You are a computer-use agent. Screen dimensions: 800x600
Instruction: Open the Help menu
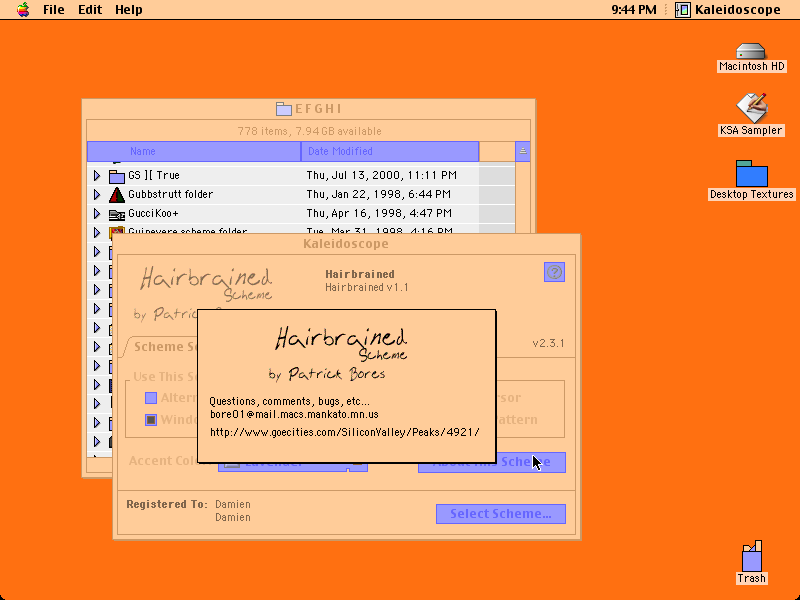(129, 10)
